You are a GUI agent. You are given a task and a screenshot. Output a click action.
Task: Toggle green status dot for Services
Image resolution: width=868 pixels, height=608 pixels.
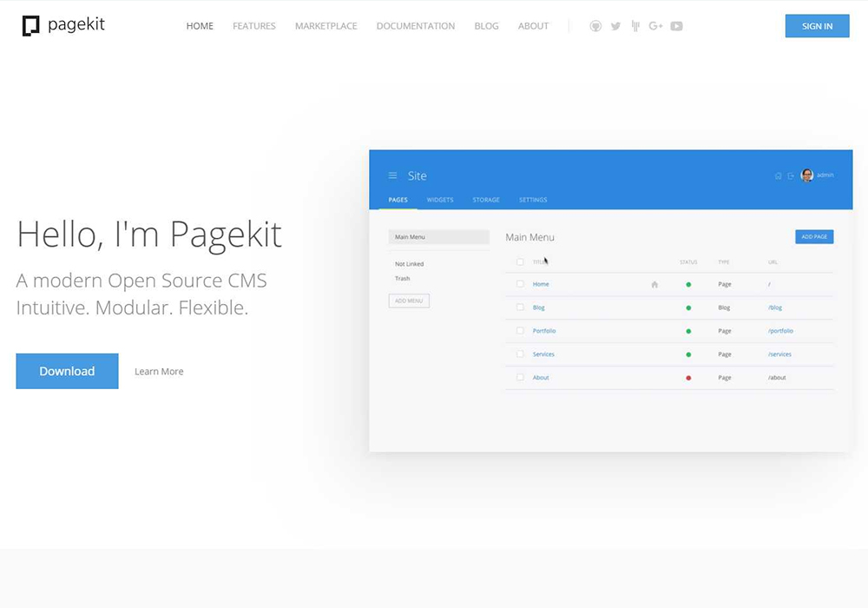(x=688, y=354)
